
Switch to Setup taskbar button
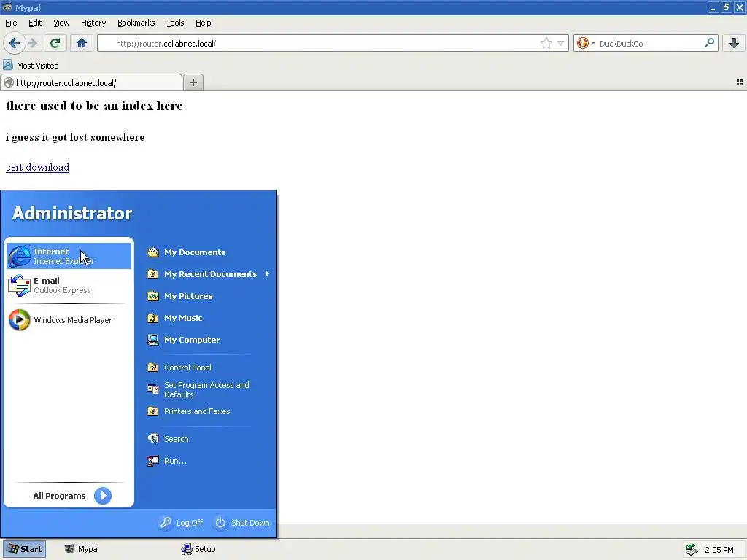(x=198, y=549)
